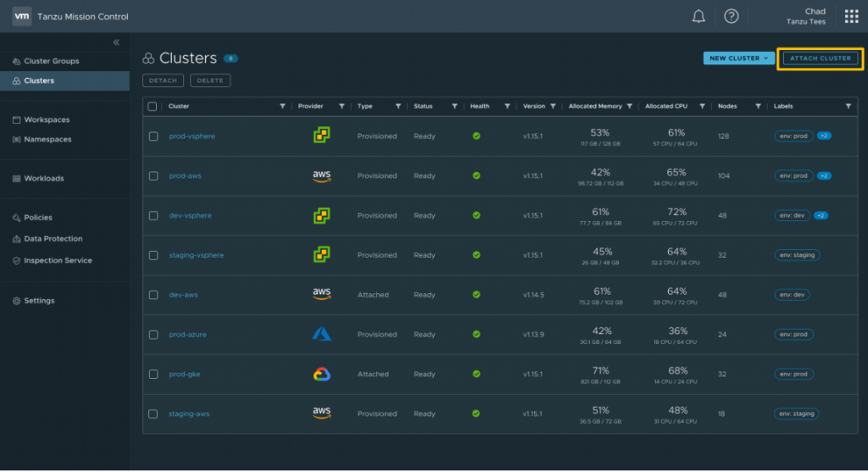Open the apps grid icon
868x472 pixels.
pyautogui.click(x=851, y=16)
